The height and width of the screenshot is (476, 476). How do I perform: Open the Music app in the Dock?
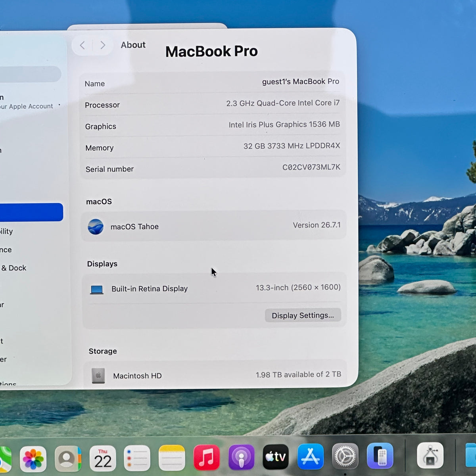point(206,458)
